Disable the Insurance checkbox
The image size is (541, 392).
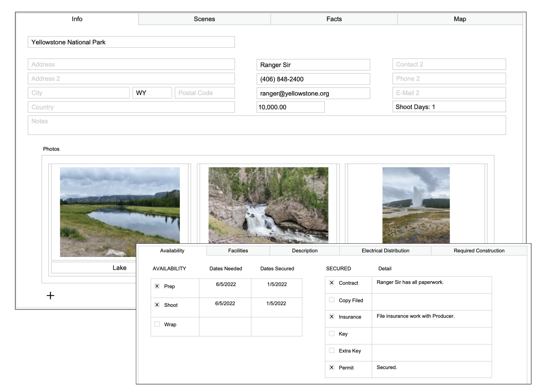(331, 317)
